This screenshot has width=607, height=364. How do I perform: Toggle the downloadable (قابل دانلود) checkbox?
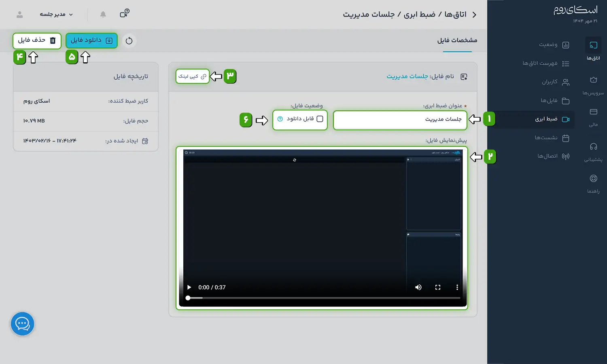tap(320, 119)
